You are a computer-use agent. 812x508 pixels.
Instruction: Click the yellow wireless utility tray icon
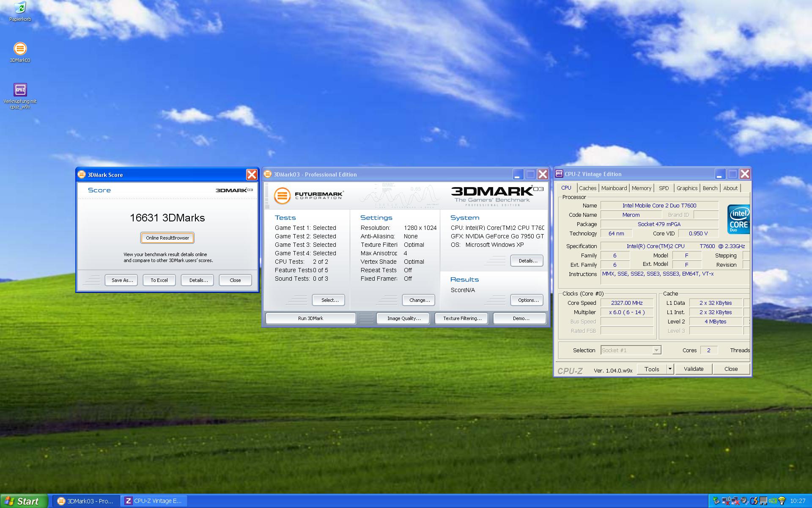[x=782, y=501]
